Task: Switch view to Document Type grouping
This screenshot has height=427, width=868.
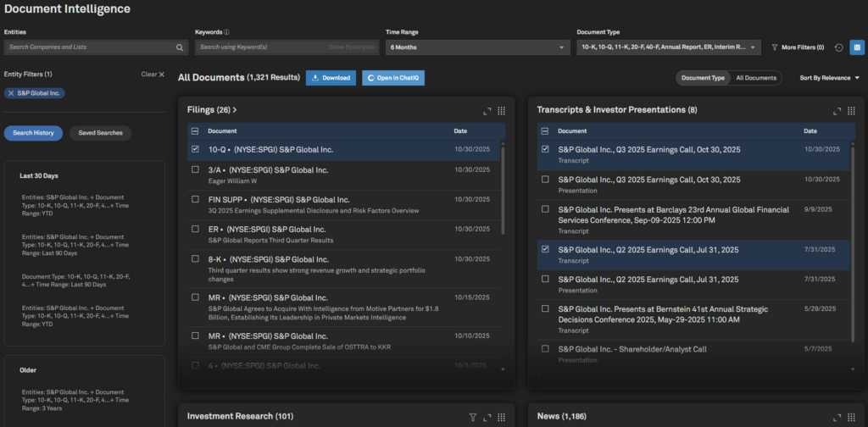Action: coord(703,78)
